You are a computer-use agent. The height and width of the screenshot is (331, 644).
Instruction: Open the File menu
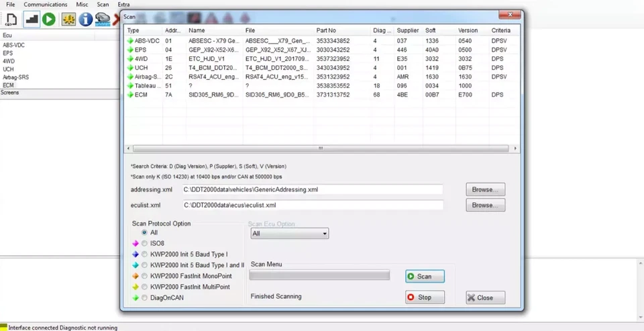tap(11, 5)
